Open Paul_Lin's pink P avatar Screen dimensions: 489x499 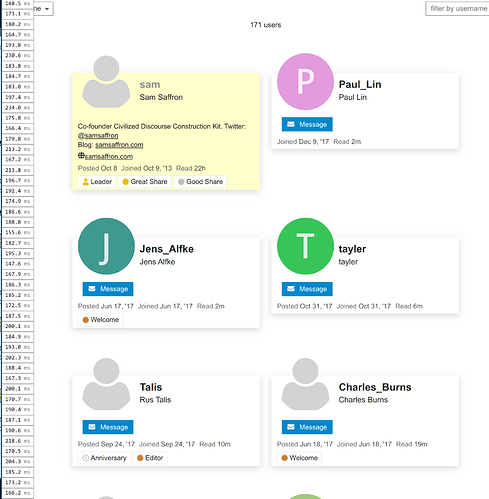tap(305, 81)
